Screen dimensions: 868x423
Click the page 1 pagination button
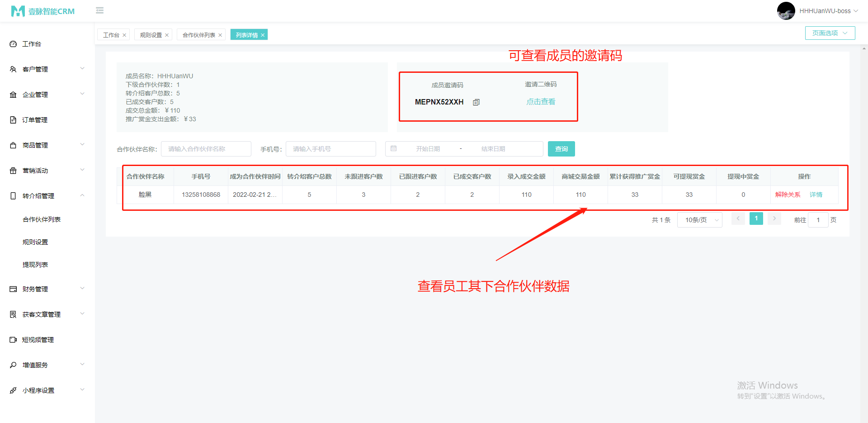[756, 219]
